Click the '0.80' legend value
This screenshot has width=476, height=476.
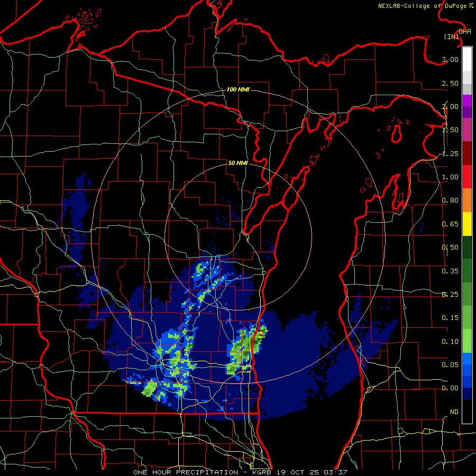pyautogui.click(x=450, y=200)
